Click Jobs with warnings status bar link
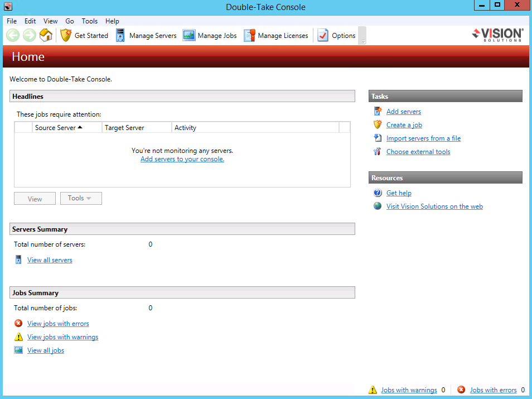This screenshot has height=399, width=532. pyautogui.click(x=409, y=390)
